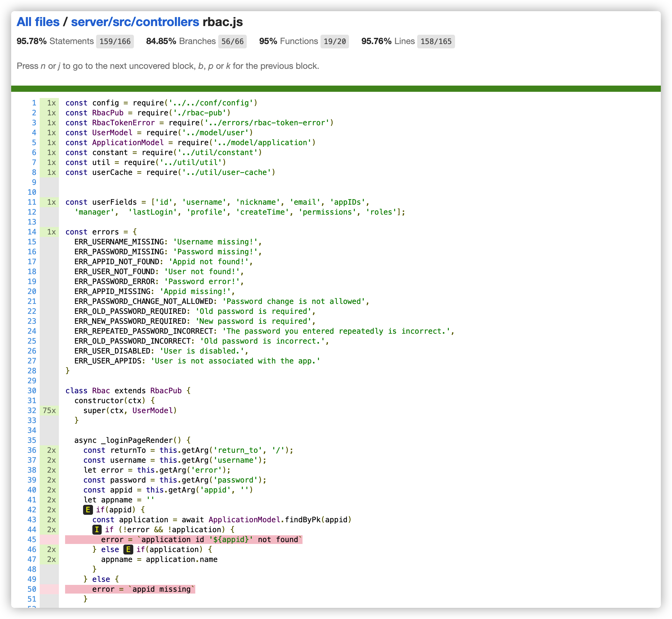672x619 pixels.
Task: Click the 'async _loginPageRender()' line
Action: pyautogui.click(x=132, y=440)
